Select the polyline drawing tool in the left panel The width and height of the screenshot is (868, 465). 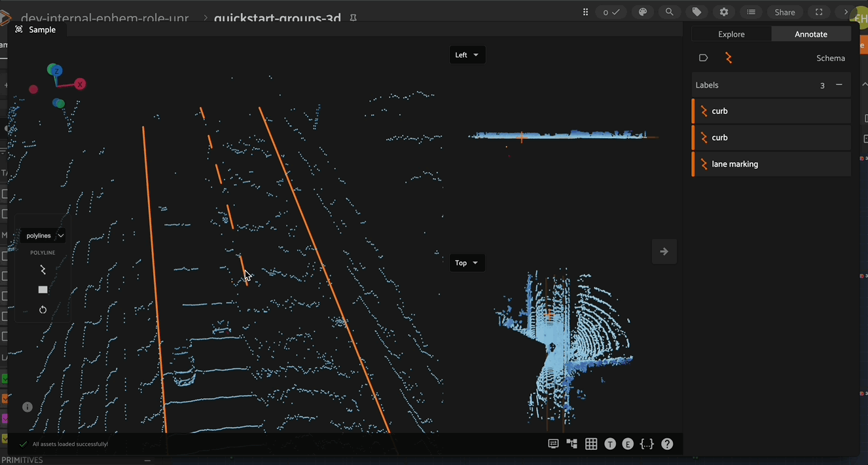[43, 270]
